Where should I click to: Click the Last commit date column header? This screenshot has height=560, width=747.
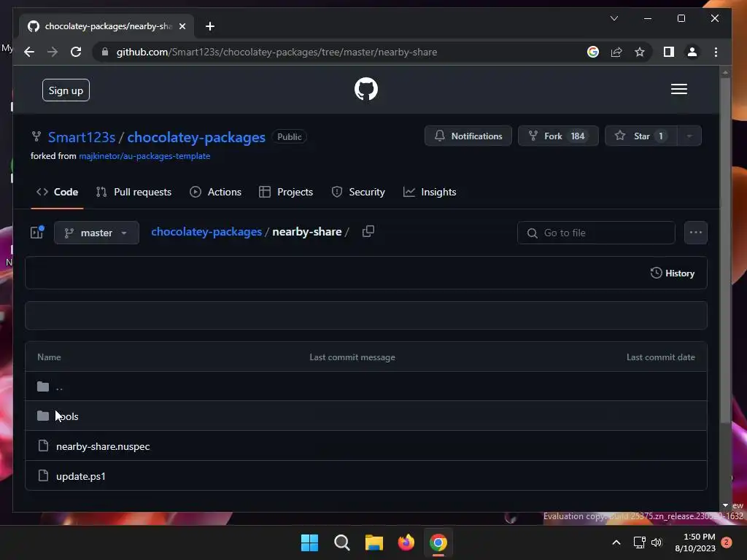660,357
